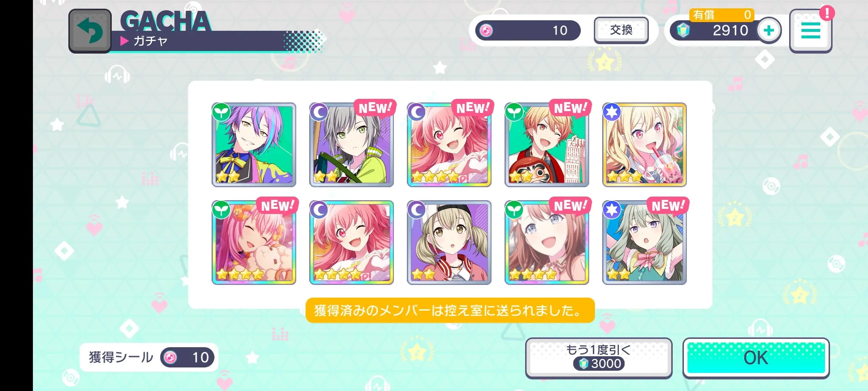Open the orange-haired boy with daruma card

click(x=547, y=145)
